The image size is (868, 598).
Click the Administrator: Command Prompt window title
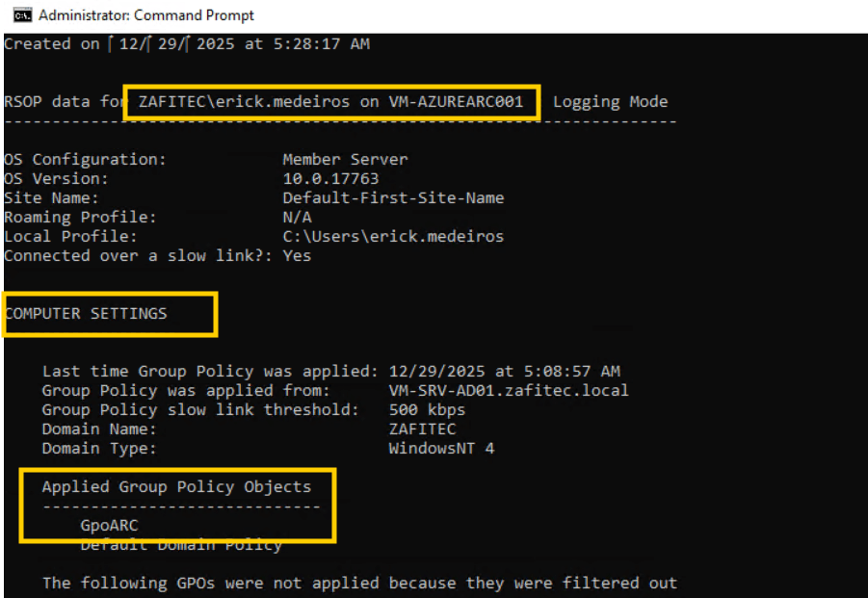(x=146, y=15)
